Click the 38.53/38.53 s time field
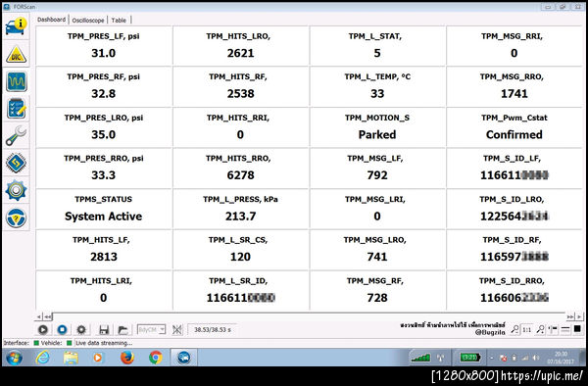This screenshot has height=386, width=588. tap(213, 330)
